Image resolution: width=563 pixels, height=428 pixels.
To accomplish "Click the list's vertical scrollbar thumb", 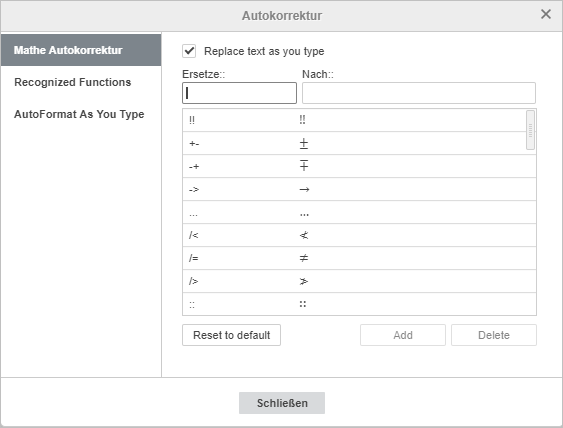I will [x=530, y=130].
